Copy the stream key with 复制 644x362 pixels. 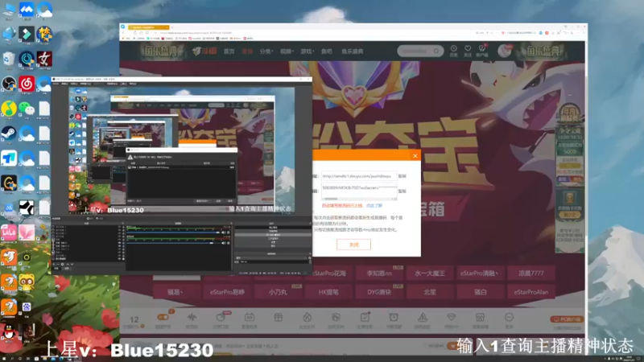[x=402, y=191]
